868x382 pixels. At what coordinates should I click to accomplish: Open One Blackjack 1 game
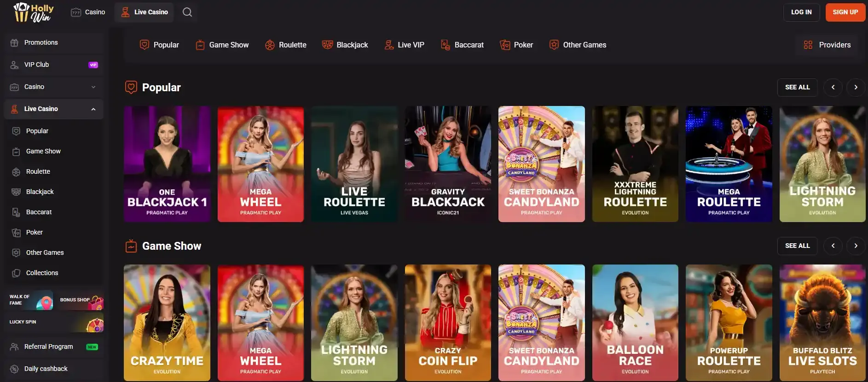[x=167, y=164]
